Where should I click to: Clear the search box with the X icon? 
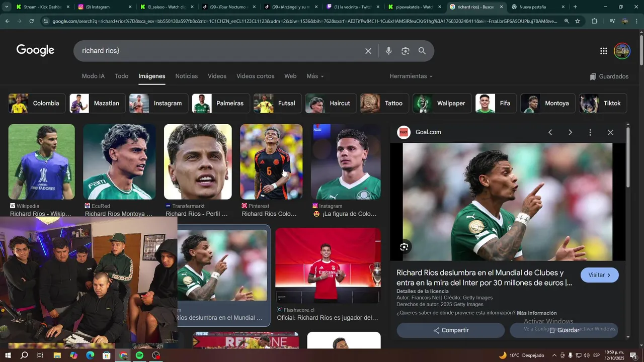point(368,51)
